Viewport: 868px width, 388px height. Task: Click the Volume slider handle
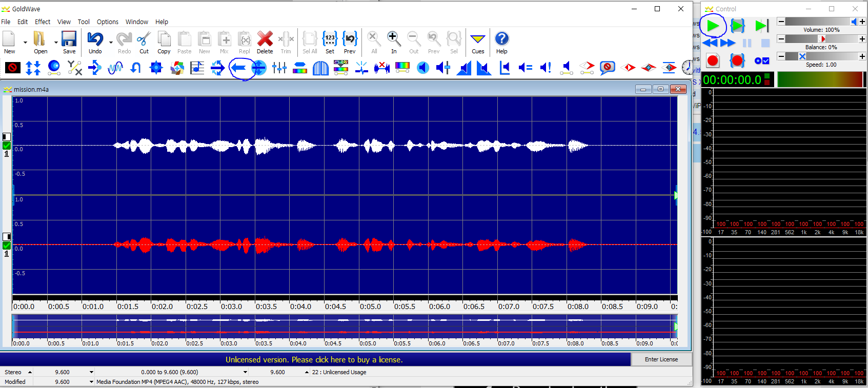(854, 22)
